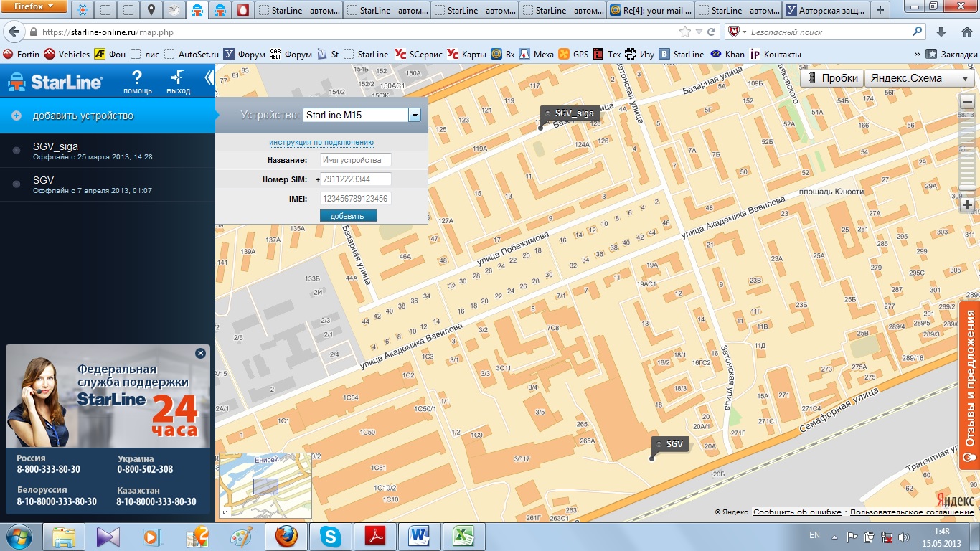Click the добавить button in device form
This screenshot has height=551, width=980.
tap(348, 216)
